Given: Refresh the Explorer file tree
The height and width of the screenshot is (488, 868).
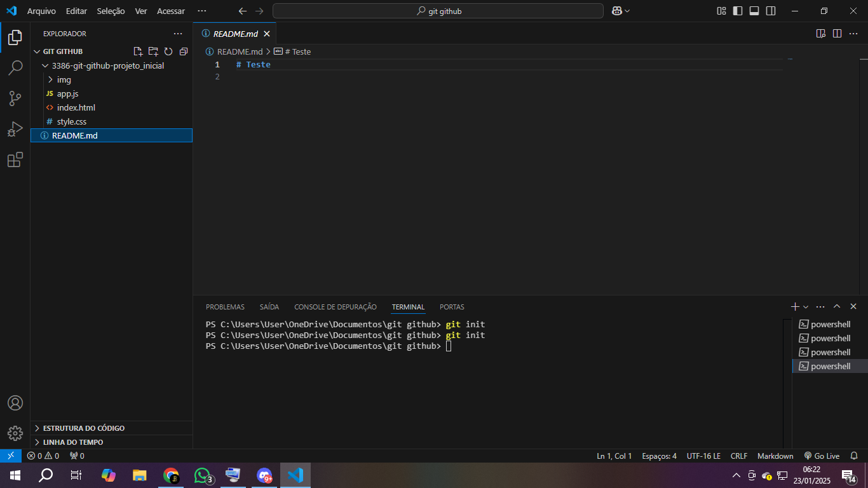Looking at the screenshot, I should [168, 51].
